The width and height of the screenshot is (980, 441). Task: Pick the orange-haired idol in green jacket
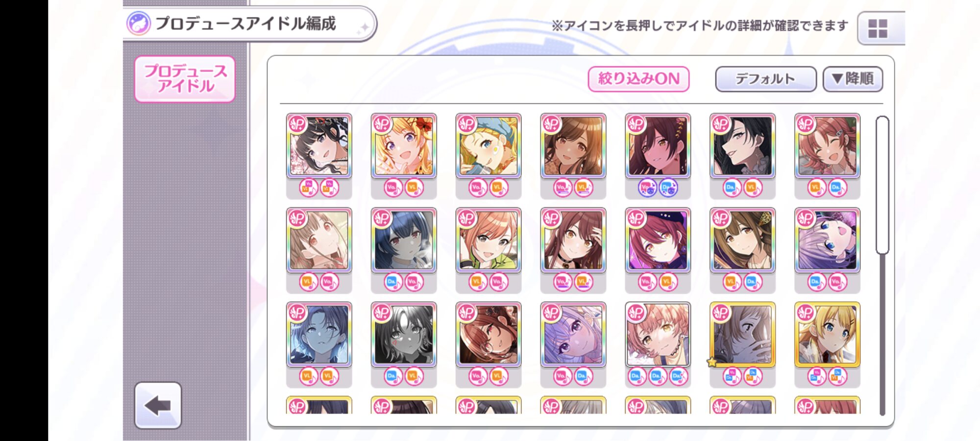pos(488,240)
